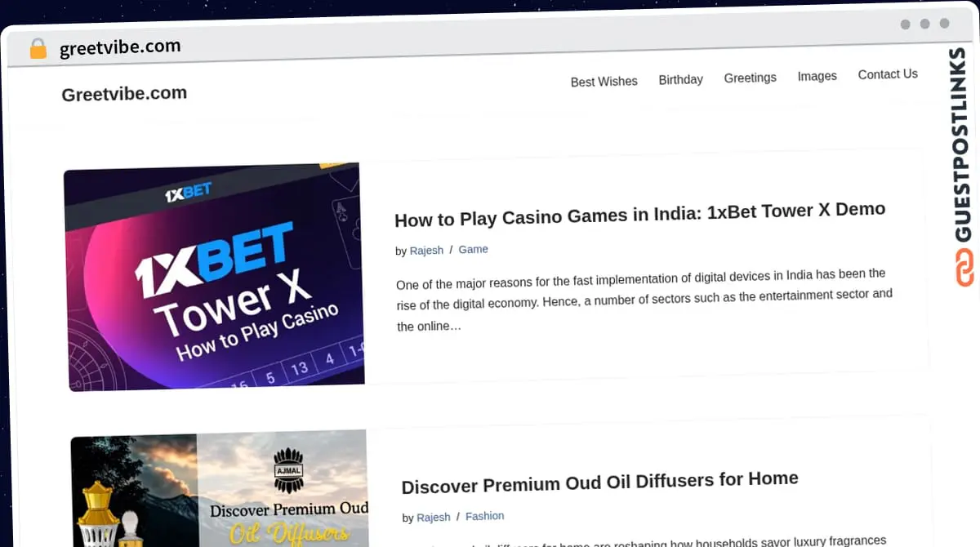Viewport: 980px width, 547px height.
Task: Open the Game category link
Action: [x=473, y=249]
